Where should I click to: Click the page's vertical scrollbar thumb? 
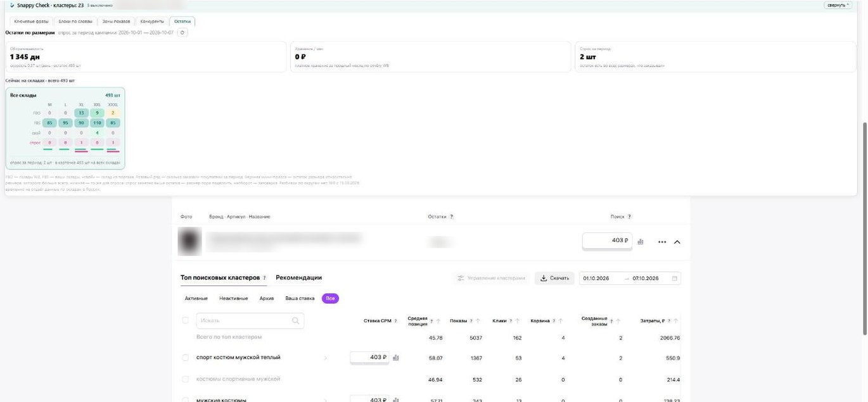pyautogui.click(x=864, y=228)
